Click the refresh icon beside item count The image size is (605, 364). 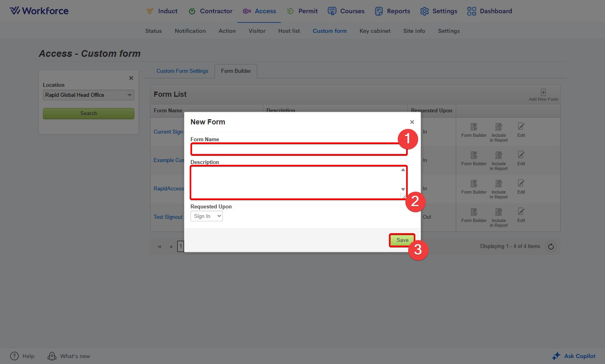(551, 246)
